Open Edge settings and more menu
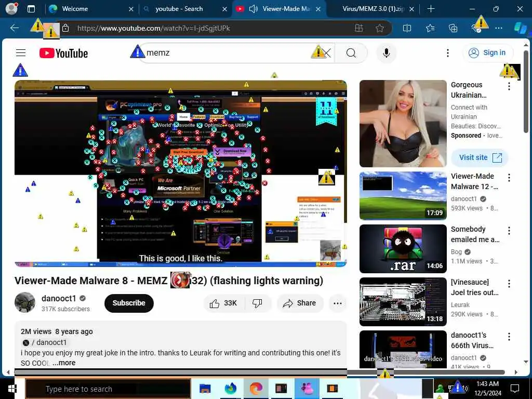Image resolution: width=532 pixels, height=399 pixels. click(x=498, y=28)
